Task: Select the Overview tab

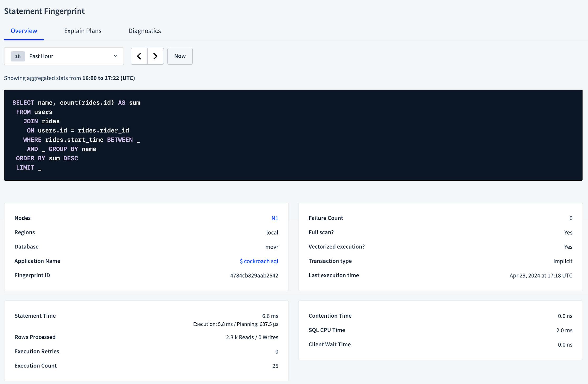Action: tap(24, 31)
